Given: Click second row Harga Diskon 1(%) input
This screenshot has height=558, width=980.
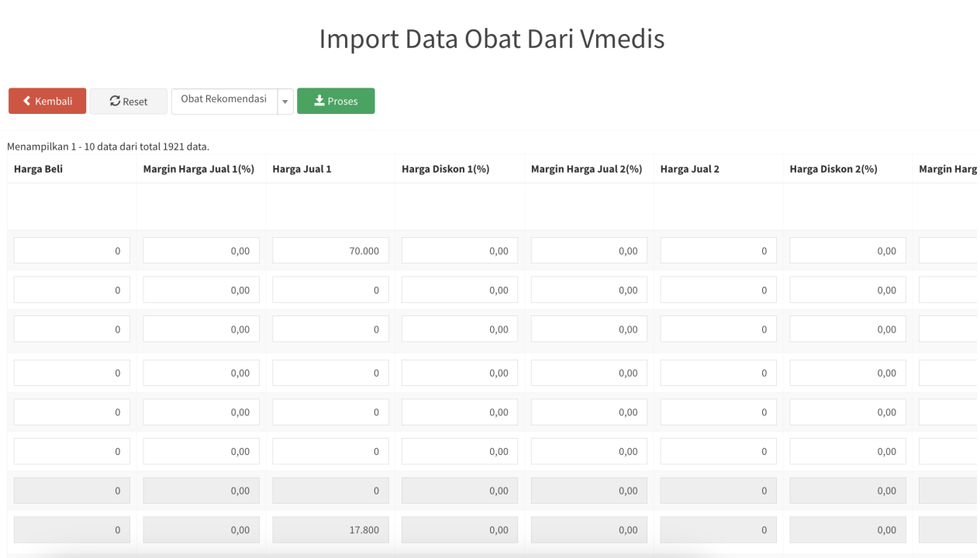Looking at the screenshot, I should pyautogui.click(x=460, y=290).
